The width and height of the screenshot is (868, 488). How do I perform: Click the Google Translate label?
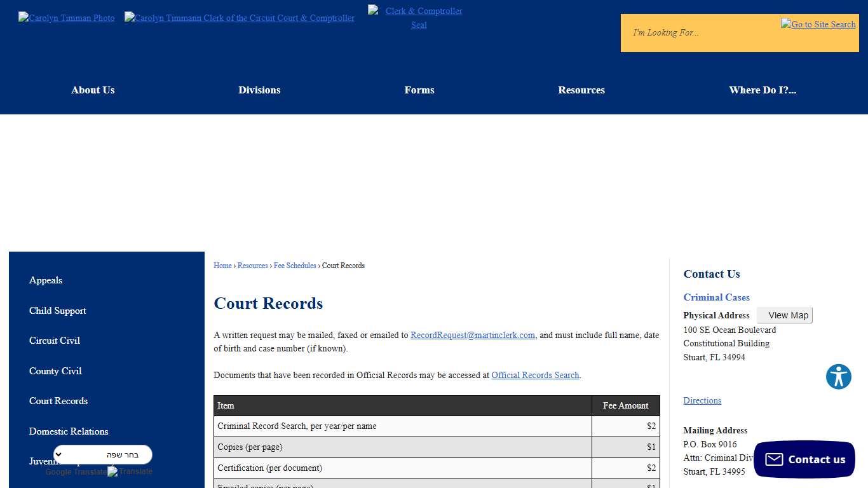click(76, 472)
